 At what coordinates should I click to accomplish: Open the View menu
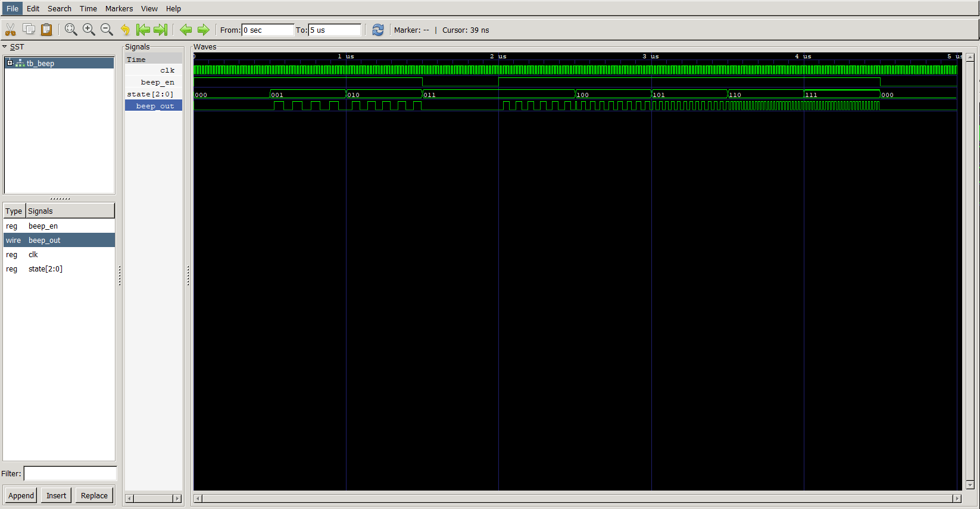(149, 8)
